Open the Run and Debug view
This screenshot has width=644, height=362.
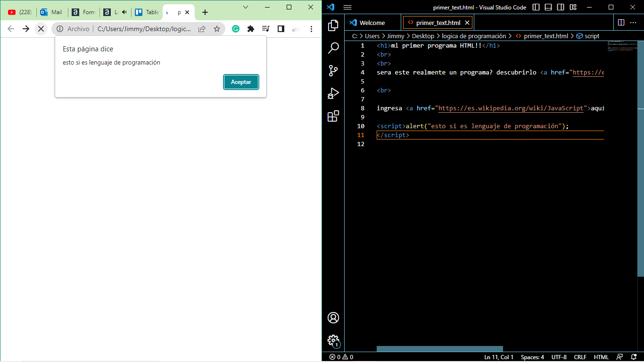pos(333,93)
